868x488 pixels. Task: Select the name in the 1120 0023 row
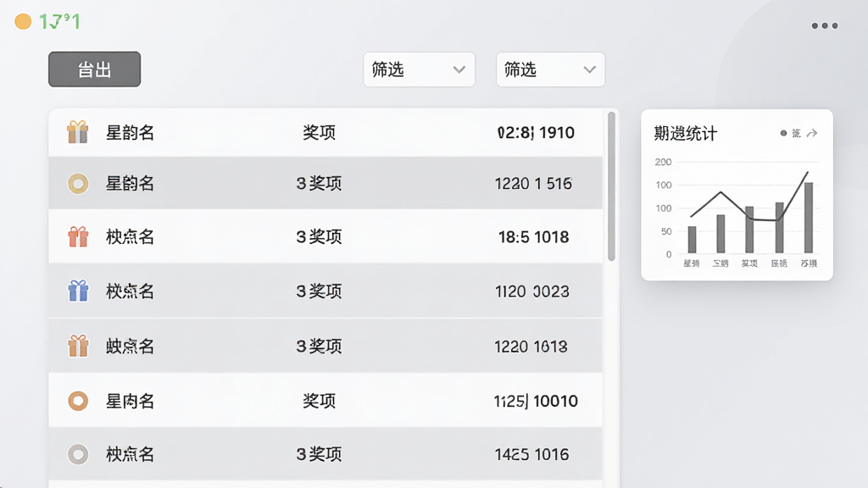point(130,291)
